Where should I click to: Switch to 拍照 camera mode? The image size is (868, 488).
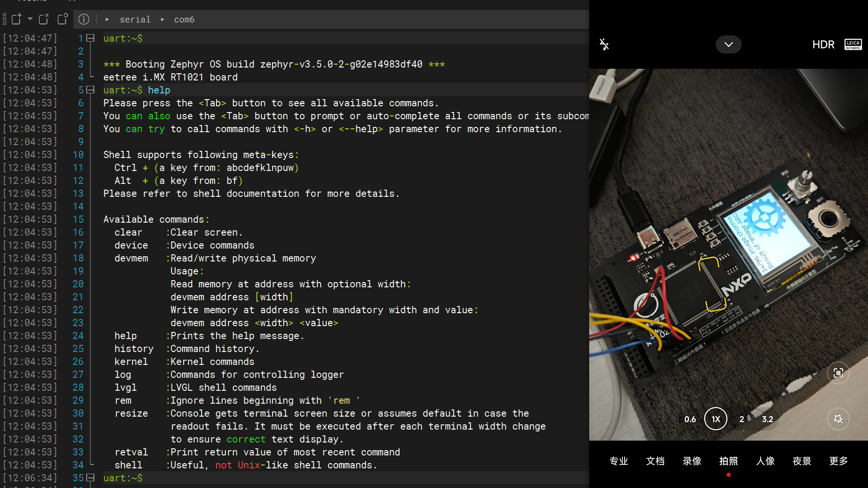click(729, 461)
